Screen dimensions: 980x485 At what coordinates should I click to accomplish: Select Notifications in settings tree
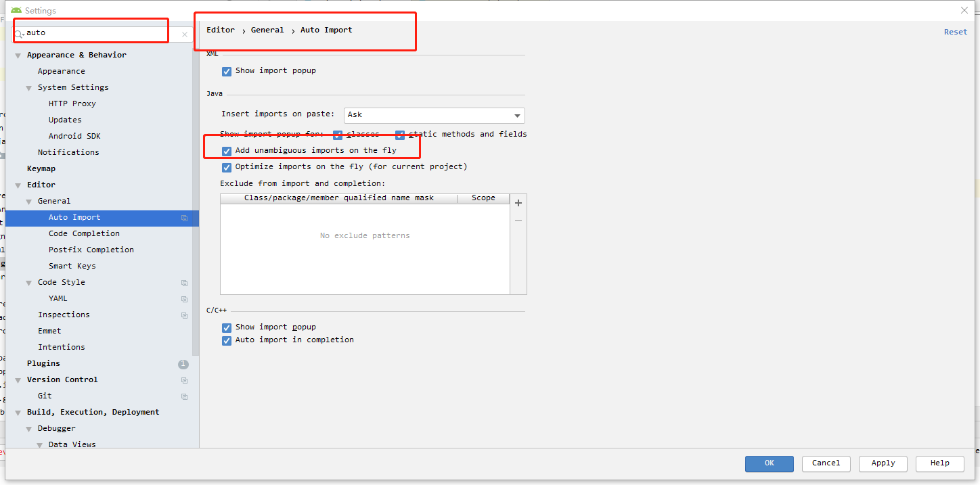pyautogui.click(x=68, y=152)
